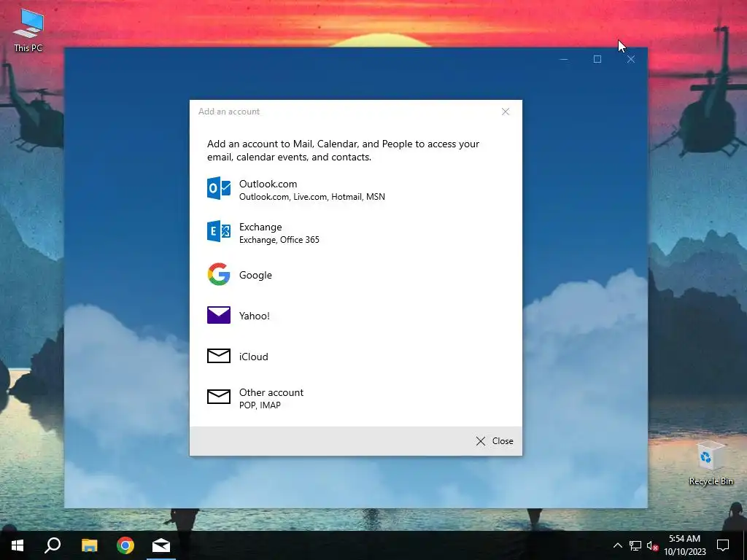Click the 'Other account' title text
Screen dimensions: 747x560
271,392
